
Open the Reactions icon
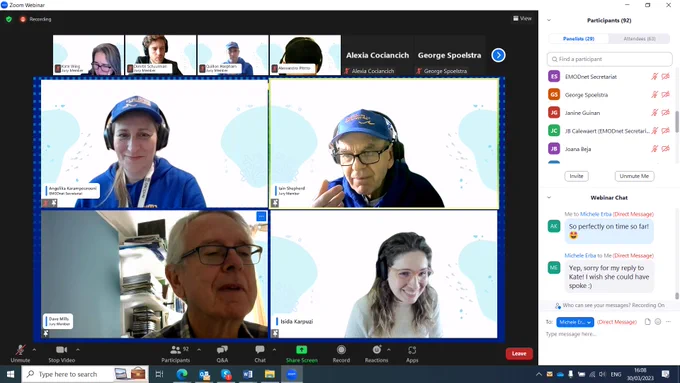[x=376, y=350]
